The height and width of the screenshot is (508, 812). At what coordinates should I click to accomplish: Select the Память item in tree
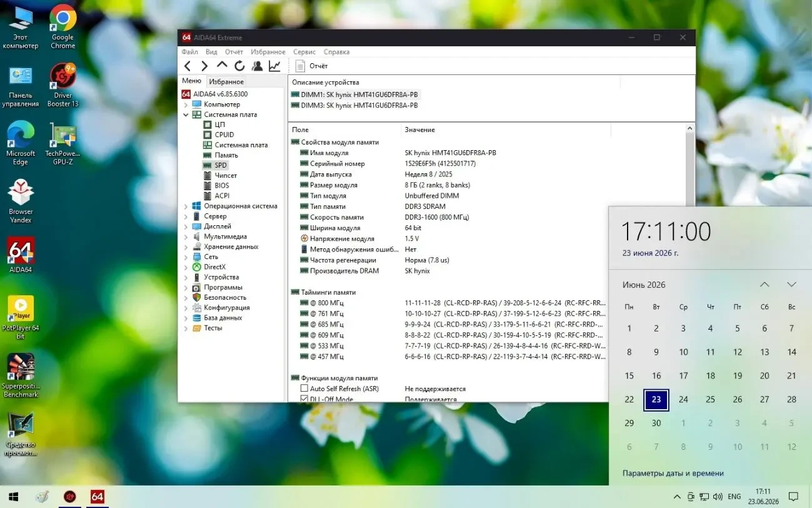coord(221,155)
